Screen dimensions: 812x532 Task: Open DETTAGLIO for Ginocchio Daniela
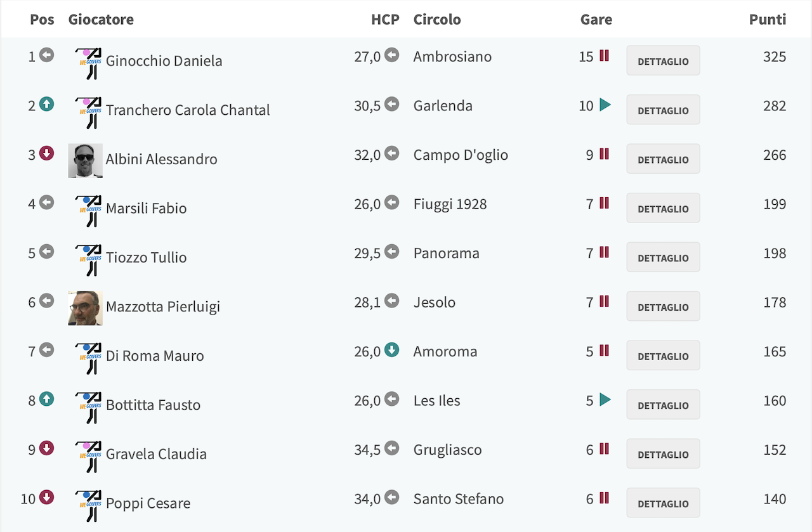tap(663, 61)
